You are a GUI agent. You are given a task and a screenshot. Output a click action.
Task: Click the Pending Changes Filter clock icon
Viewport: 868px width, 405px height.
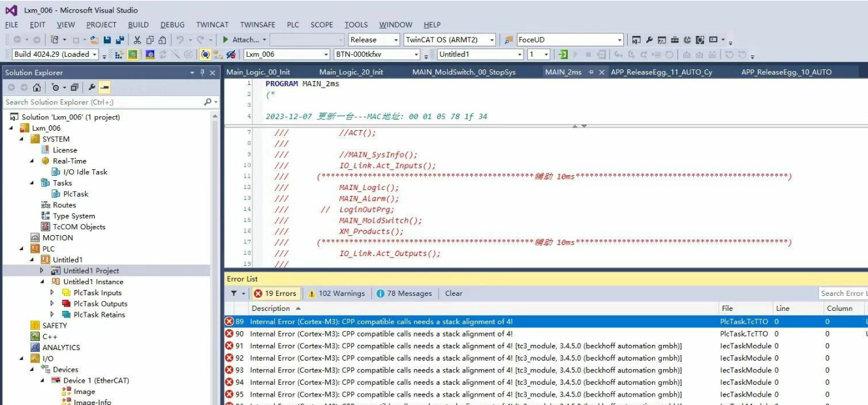click(55, 87)
